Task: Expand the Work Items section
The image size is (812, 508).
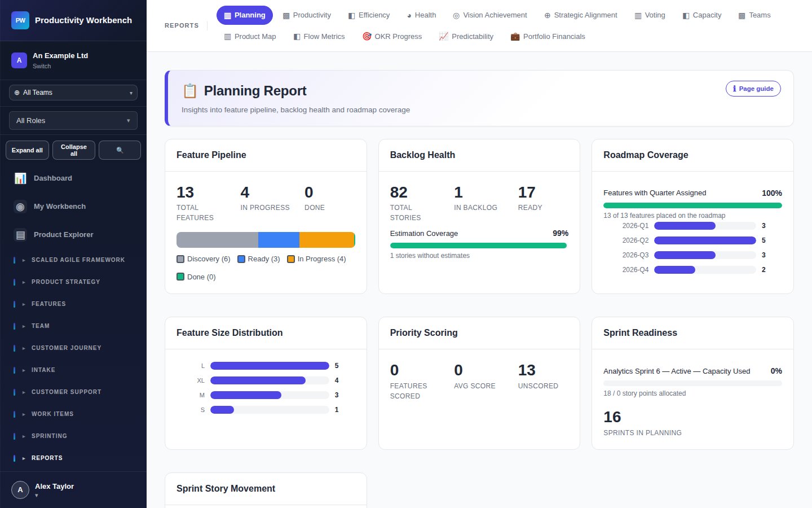Action: click(x=73, y=414)
